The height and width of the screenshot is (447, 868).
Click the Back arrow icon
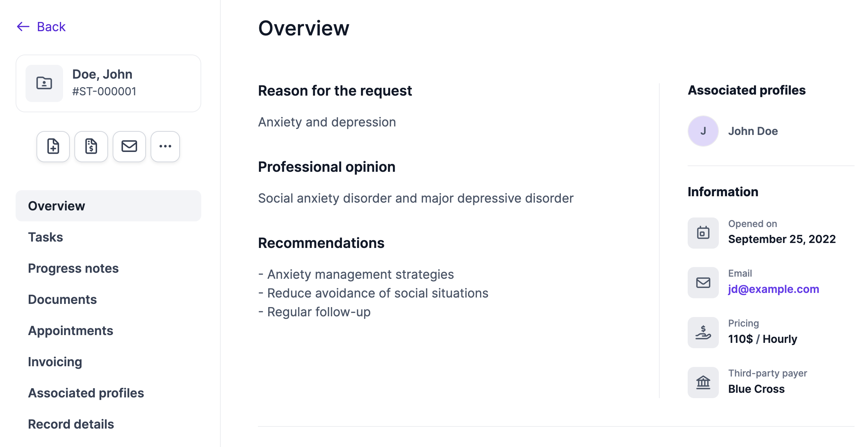pyautogui.click(x=23, y=27)
